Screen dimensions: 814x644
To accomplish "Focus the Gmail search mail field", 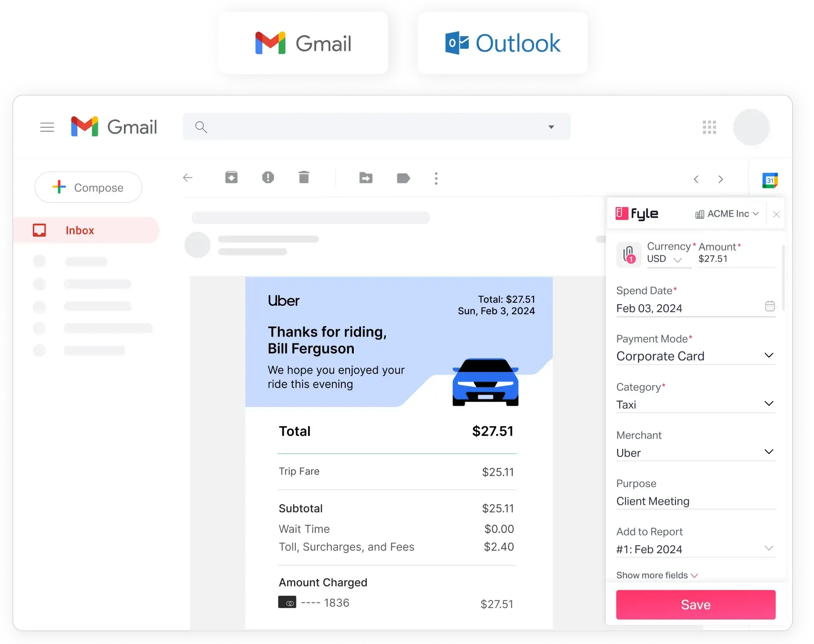I will [376, 126].
